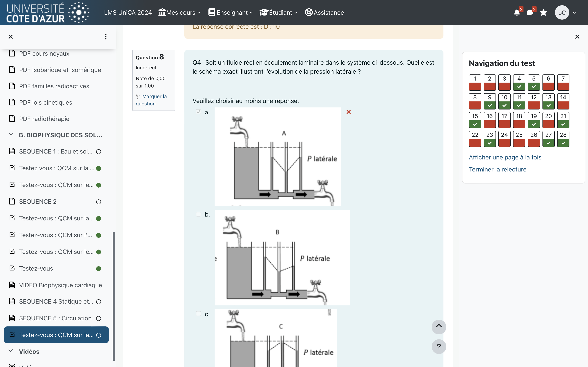This screenshot has width=588, height=367.
Task: Collapse the B. BIOPHYSIQUE DES SOL section
Action: [11, 135]
